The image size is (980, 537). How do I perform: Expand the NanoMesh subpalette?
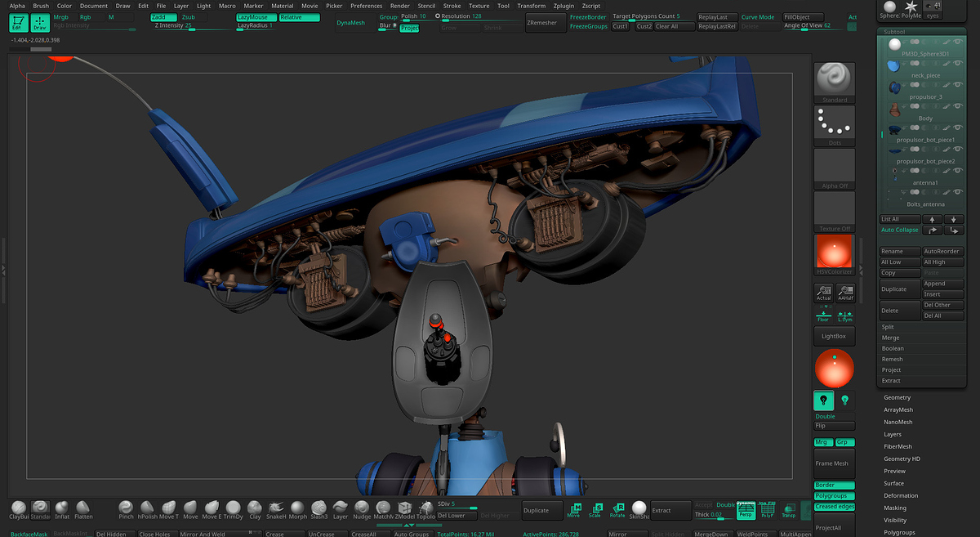[898, 423]
